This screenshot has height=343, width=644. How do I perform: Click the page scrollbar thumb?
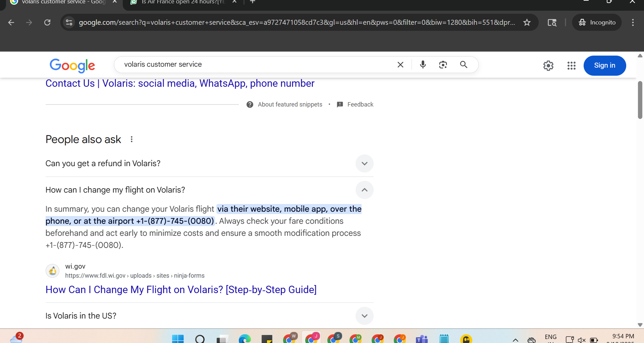click(x=640, y=100)
